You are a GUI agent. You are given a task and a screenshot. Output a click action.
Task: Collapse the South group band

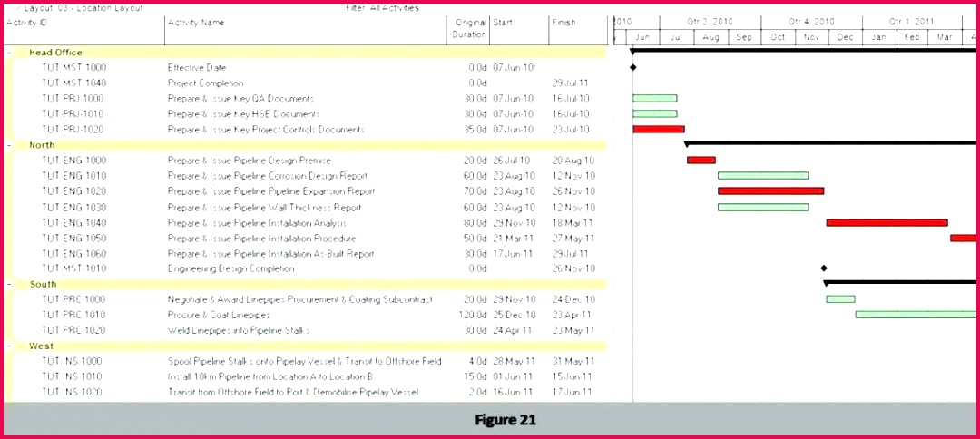coord(9,284)
